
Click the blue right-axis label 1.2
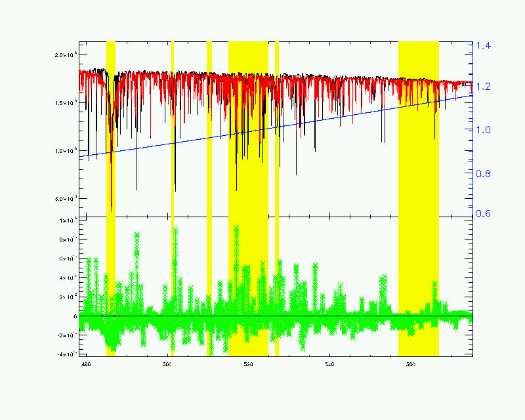tap(484, 87)
